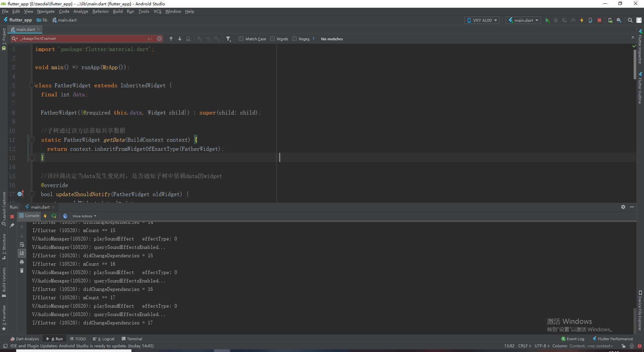Open device selector VKY AL00 dropdown
644x352 pixels.
(x=482, y=20)
